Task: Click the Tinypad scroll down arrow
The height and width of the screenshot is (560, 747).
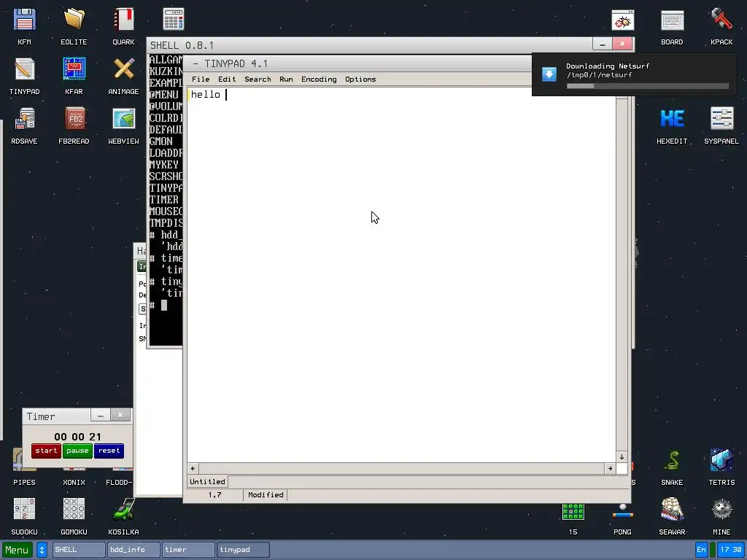Action: [622, 456]
